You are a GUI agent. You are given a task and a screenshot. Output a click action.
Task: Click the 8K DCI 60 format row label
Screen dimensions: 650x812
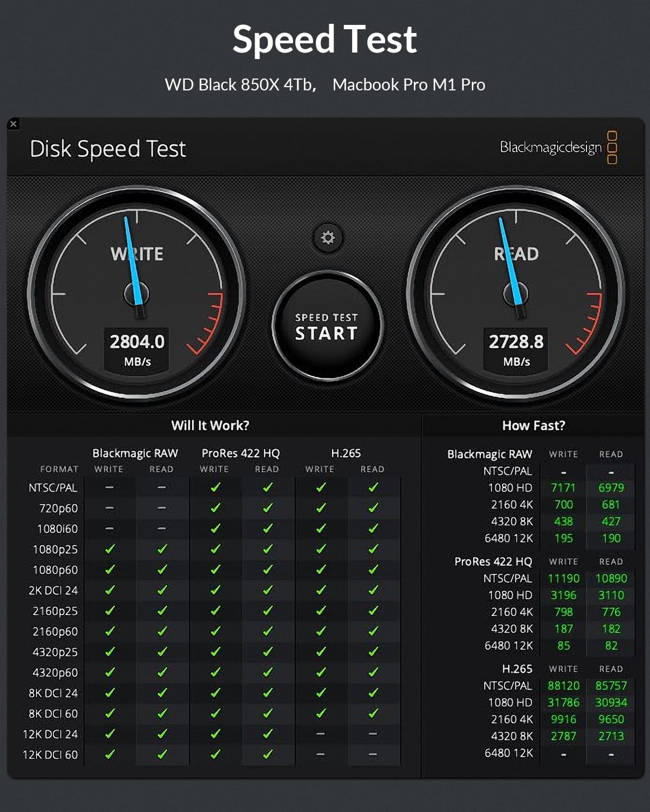click(53, 714)
